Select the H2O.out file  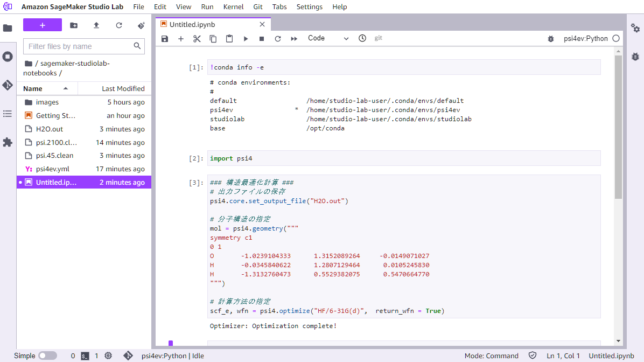(x=84, y=129)
